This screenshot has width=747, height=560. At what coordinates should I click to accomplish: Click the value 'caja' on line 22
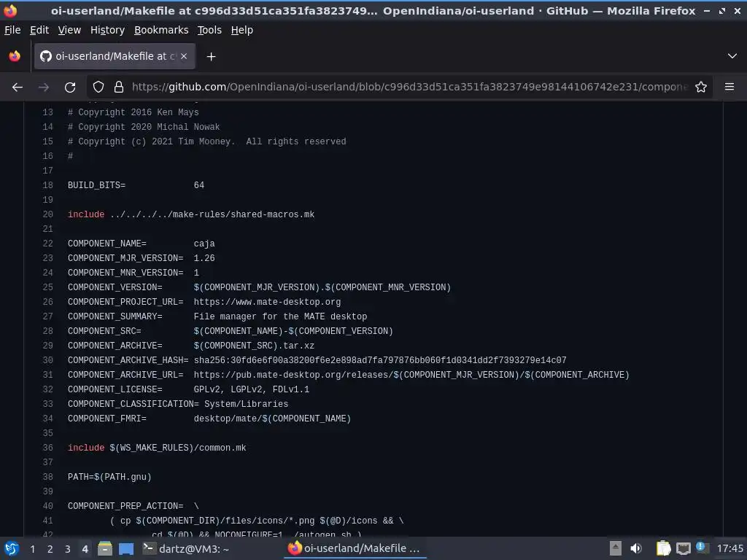tap(204, 244)
